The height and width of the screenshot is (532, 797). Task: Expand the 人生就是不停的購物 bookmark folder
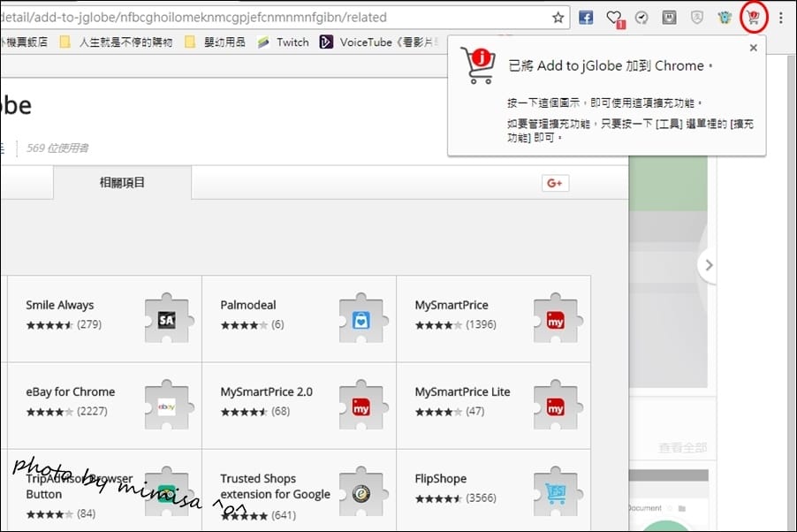click(x=116, y=42)
